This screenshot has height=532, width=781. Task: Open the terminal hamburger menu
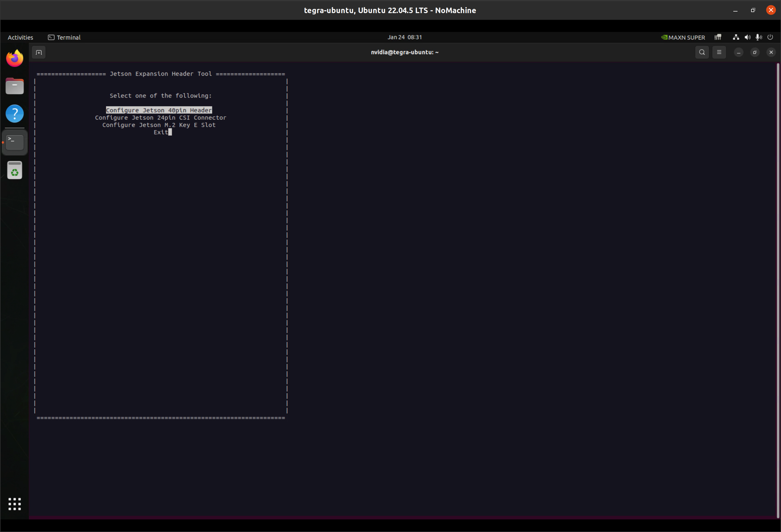(719, 52)
